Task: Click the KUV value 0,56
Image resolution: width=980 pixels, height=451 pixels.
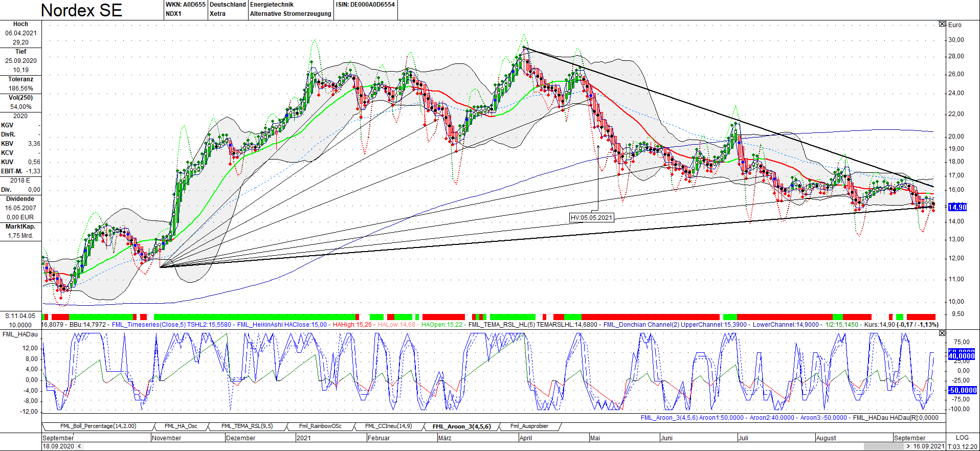Action: (34, 162)
